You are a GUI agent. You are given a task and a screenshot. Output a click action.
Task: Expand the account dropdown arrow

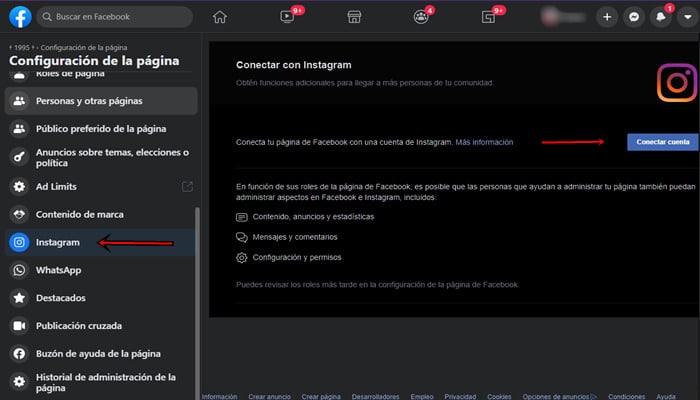pyautogui.click(x=688, y=17)
